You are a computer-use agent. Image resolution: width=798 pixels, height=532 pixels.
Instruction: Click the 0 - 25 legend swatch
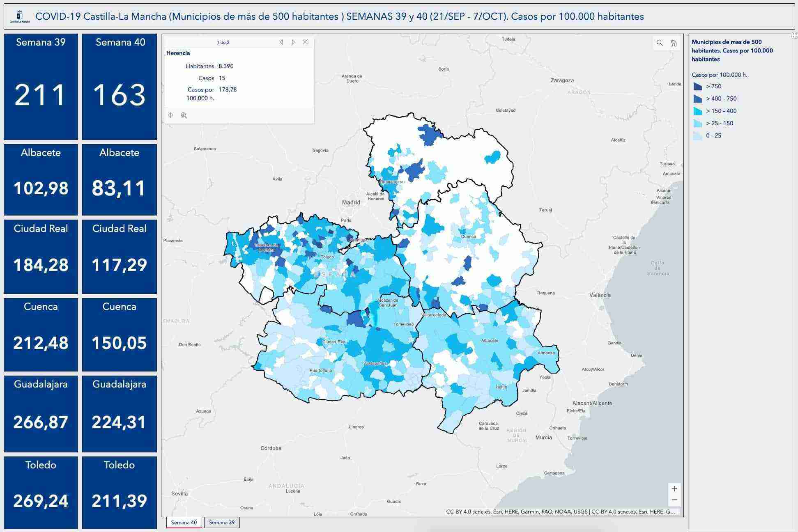(697, 135)
